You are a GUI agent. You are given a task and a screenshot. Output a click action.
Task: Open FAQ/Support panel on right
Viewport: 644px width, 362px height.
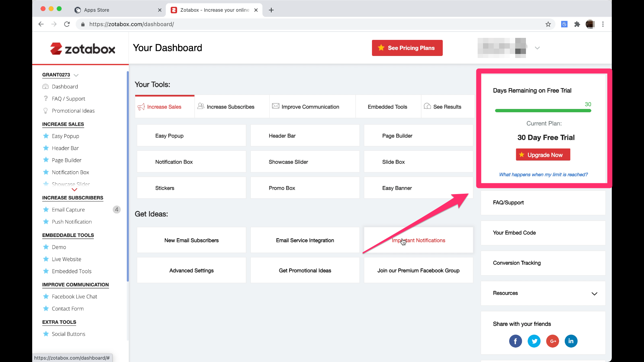tap(543, 203)
